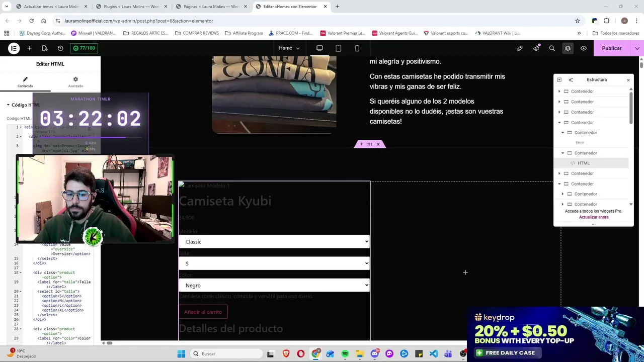Click the Publicar button

coord(612,48)
